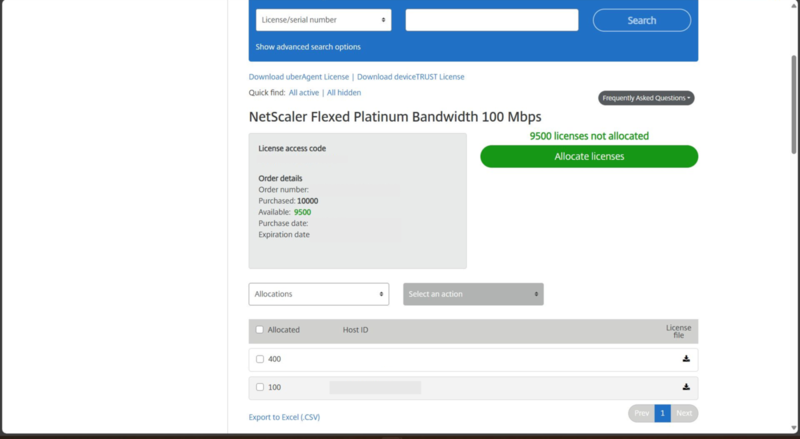Screen dimensions: 800x439
Task: Click the Expiration date label
Action: pyautogui.click(x=284, y=234)
